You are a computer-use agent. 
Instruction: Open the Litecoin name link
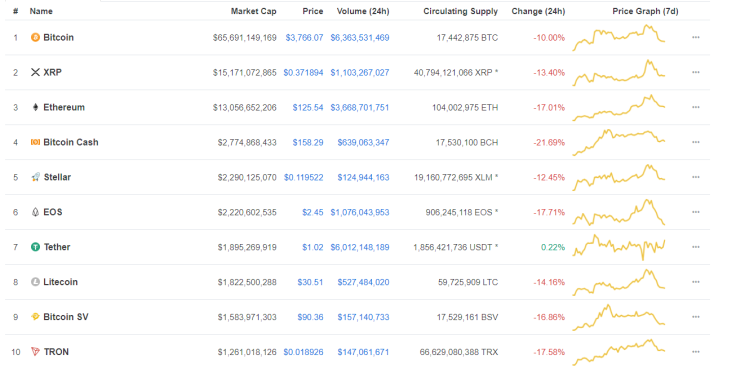[x=61, y=282]
